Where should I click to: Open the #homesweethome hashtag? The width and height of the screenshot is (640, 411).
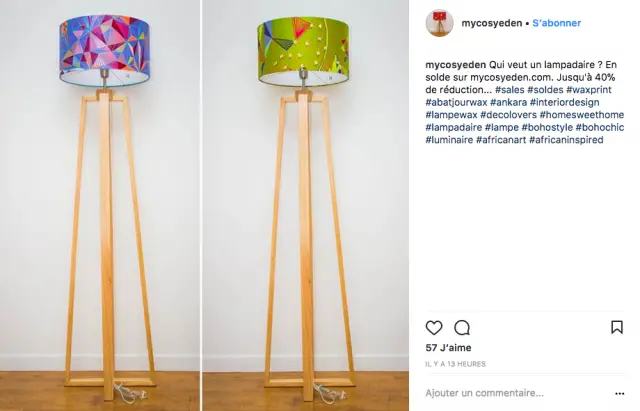(x=582, y=115)
